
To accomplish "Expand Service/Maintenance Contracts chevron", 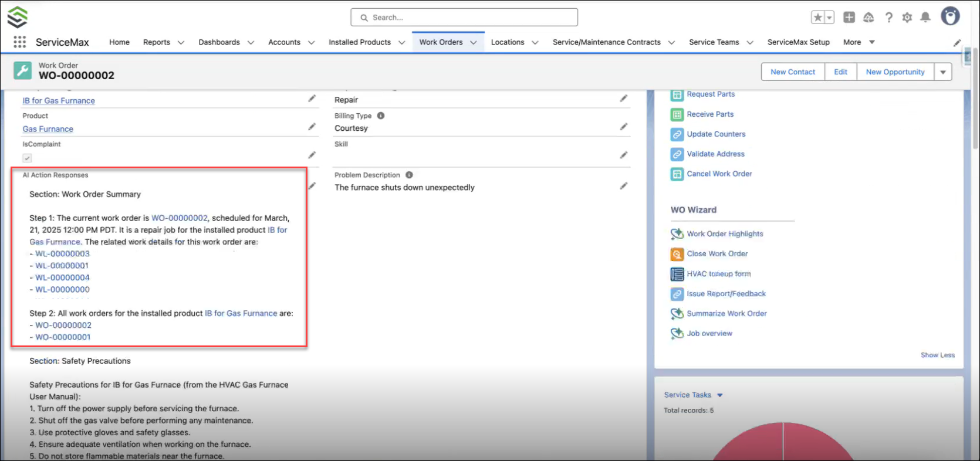I will 671,42.
